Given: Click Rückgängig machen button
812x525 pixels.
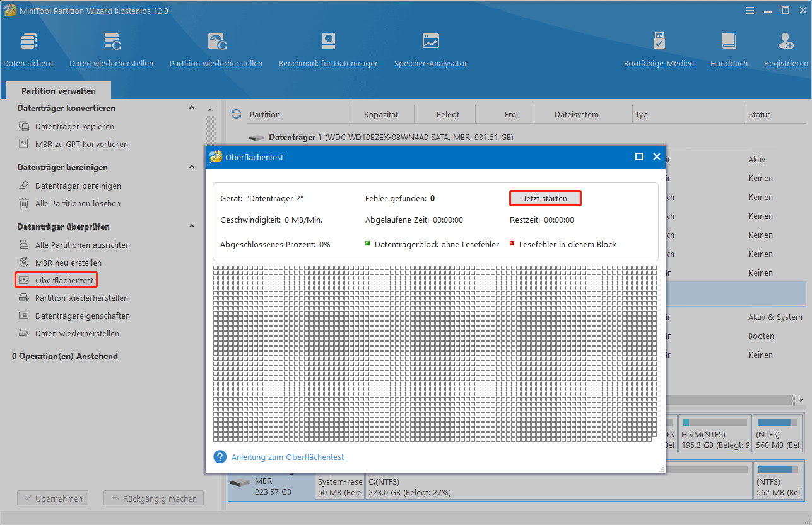Looking at the screenshot, I should pos(154,498).
